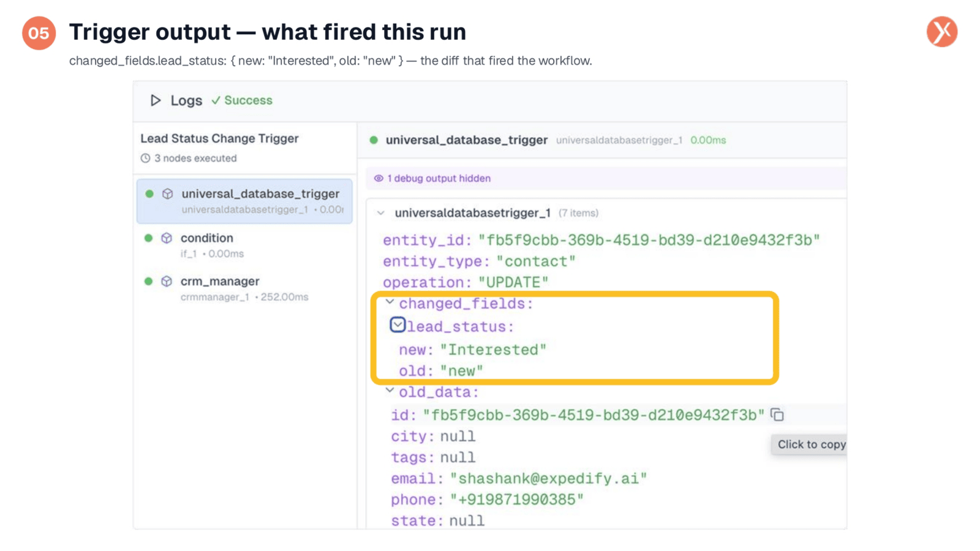
Task: Click the cube icon of crm_manager row
Action: [167, 282]
